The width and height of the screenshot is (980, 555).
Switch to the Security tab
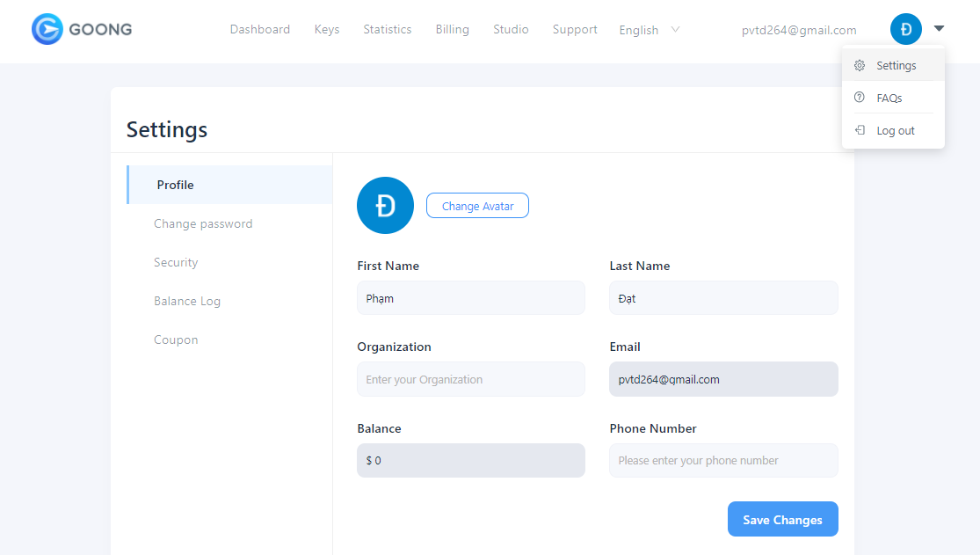click(176, 262)
